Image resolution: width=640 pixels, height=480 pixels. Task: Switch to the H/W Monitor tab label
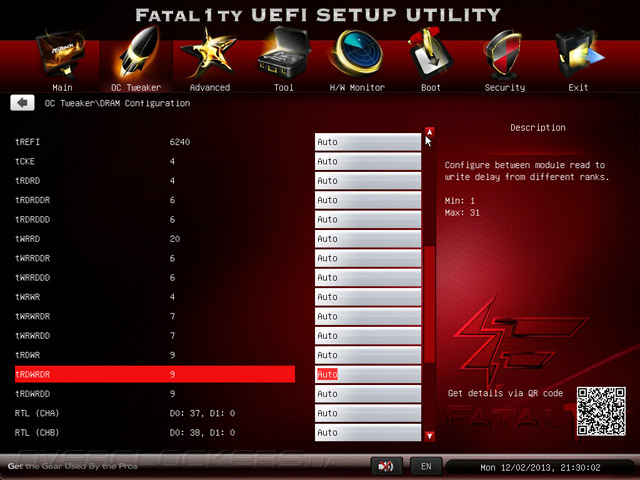tap(357, 87)
